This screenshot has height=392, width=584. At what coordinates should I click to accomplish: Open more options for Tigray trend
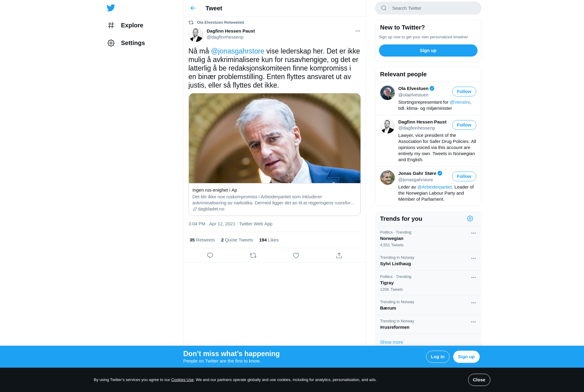coord(473,278)
